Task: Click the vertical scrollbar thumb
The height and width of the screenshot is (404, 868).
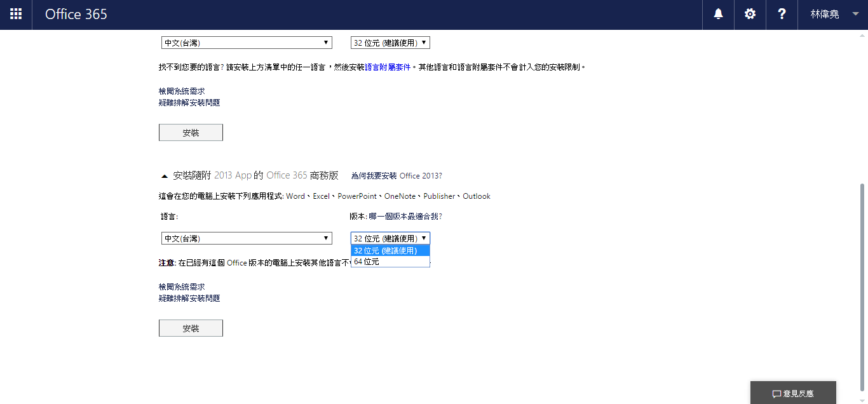Action: tap(862, 286)
